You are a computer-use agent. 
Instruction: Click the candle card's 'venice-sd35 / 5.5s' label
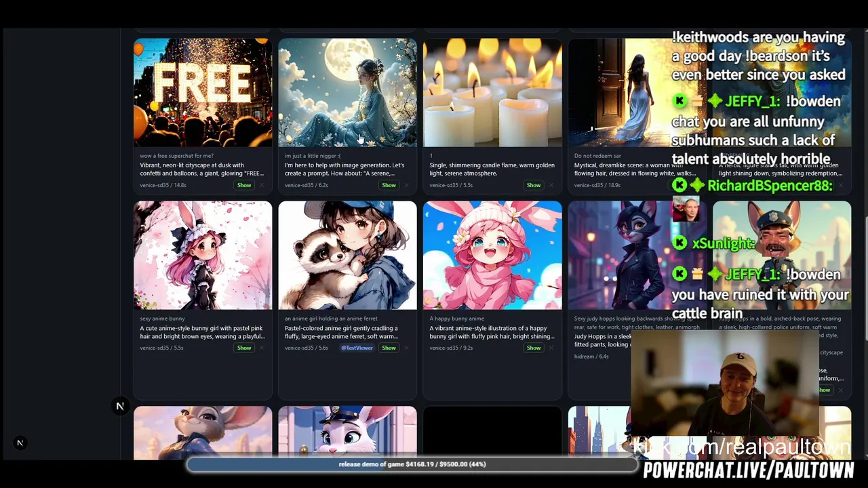point(451,185)
